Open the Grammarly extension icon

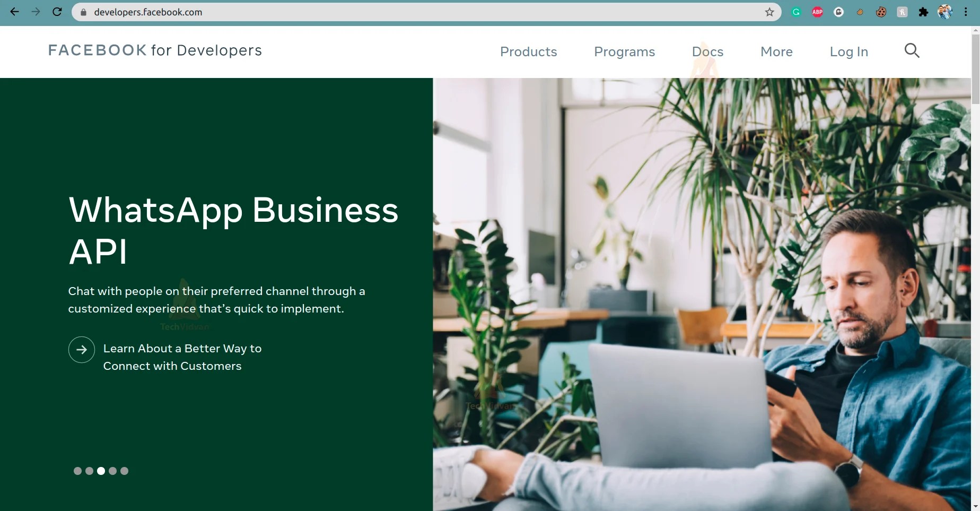(x=796, y=12)
